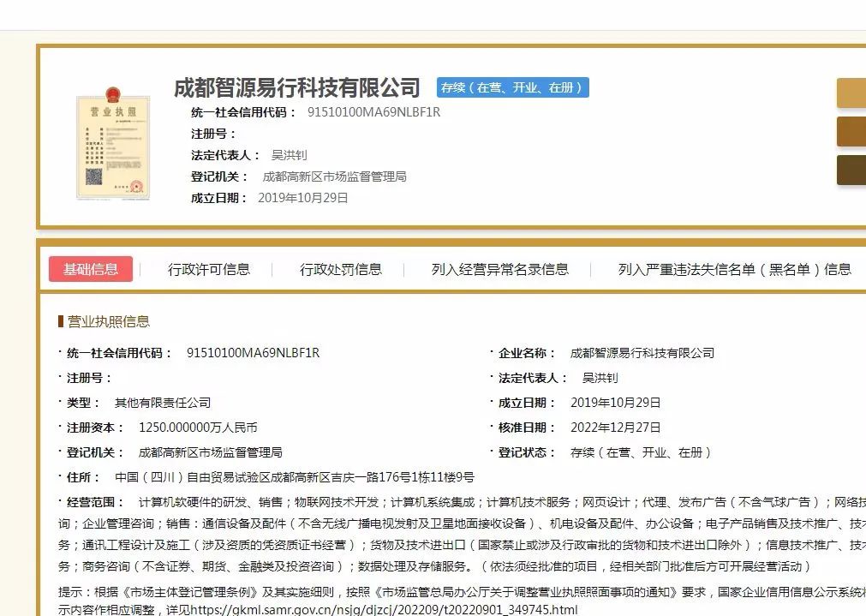
Task: Open the 行政许可信息 tab
Action: pos(209,269)
